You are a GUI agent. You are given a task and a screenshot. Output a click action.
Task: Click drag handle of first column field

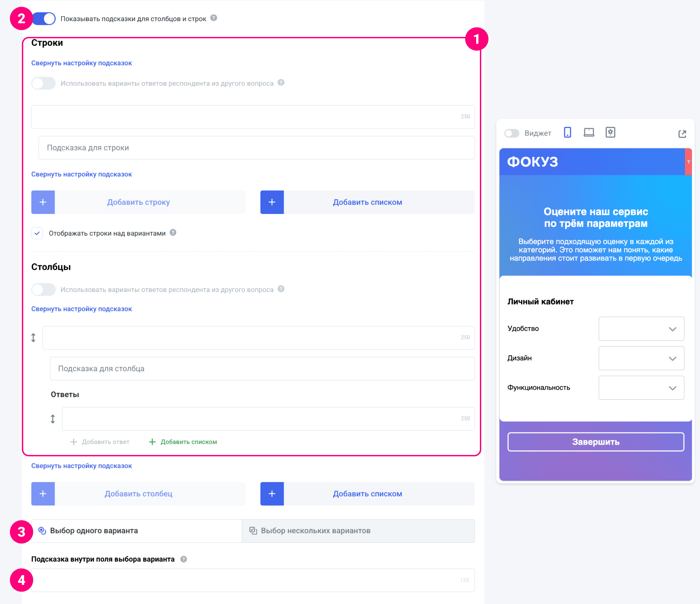click(x=33, y=338)
